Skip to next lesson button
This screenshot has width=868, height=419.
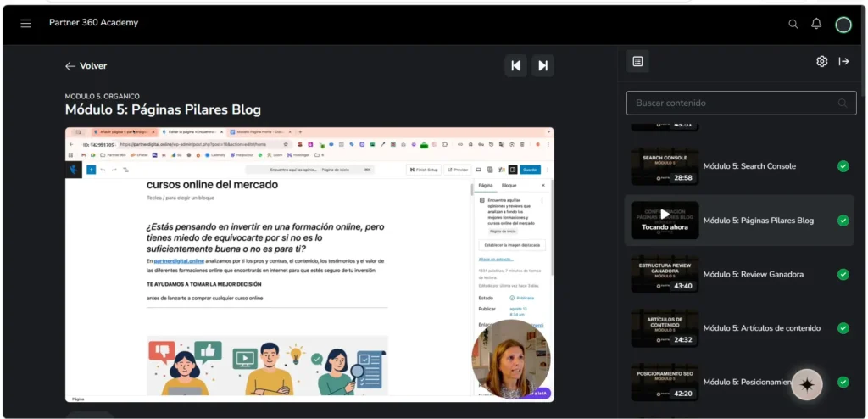point(543,65)
